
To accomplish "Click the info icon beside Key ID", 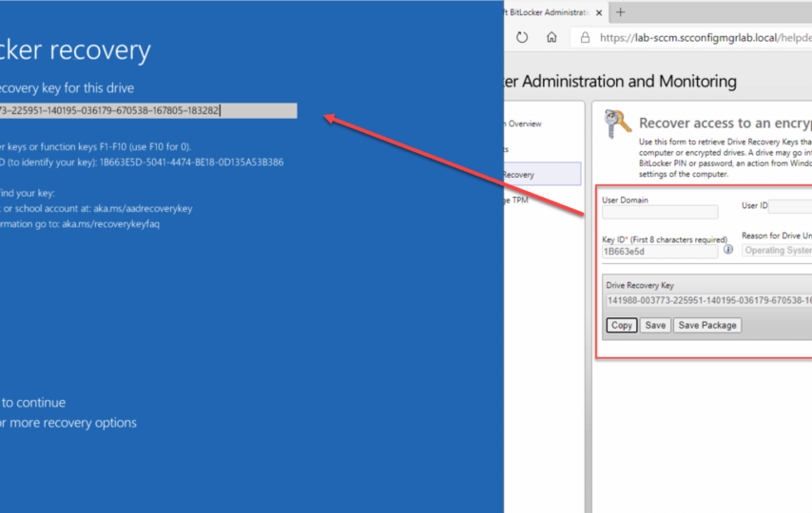I will click(728, 250).
